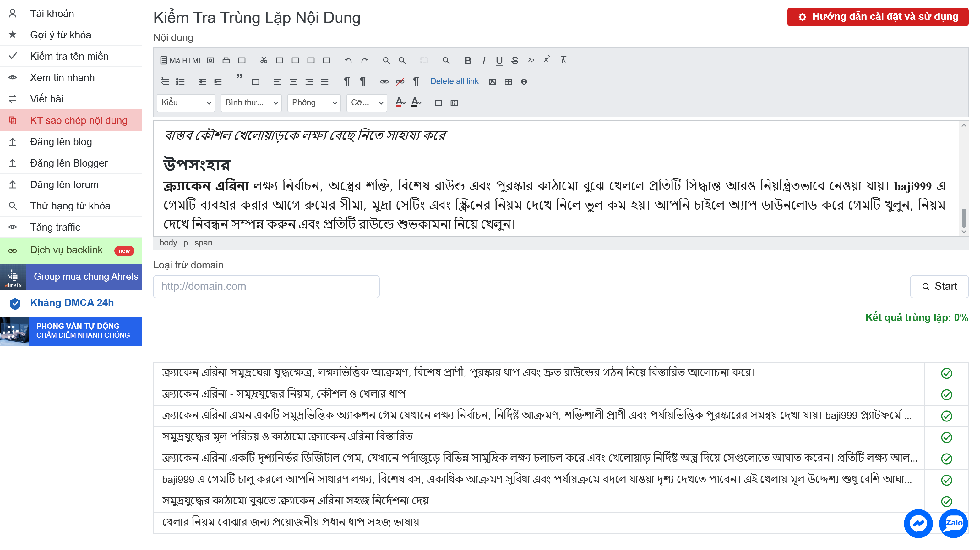Screen dimensions: 980x550
Task: Toggle Mã HTML source view
Action: [181, 60]
